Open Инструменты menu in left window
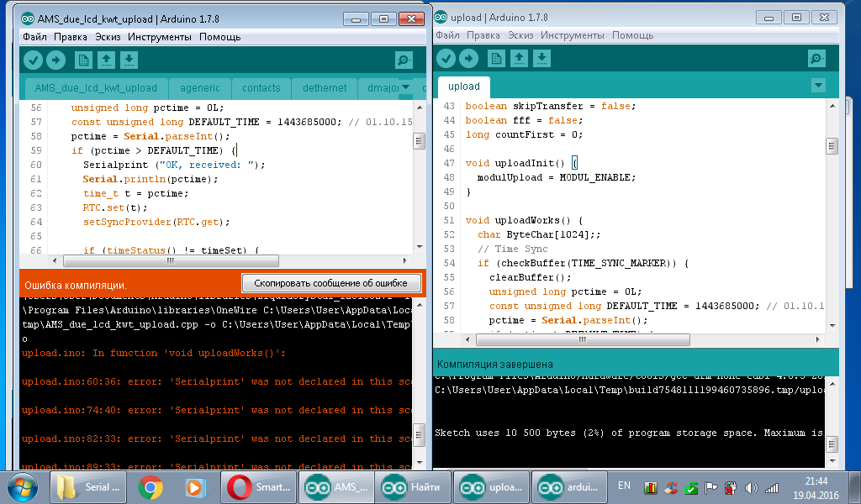The image size is (861, 504). tap(160, 37)
